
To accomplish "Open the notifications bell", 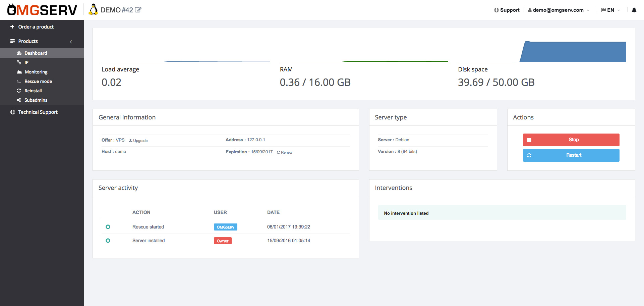I will [634, 10].
